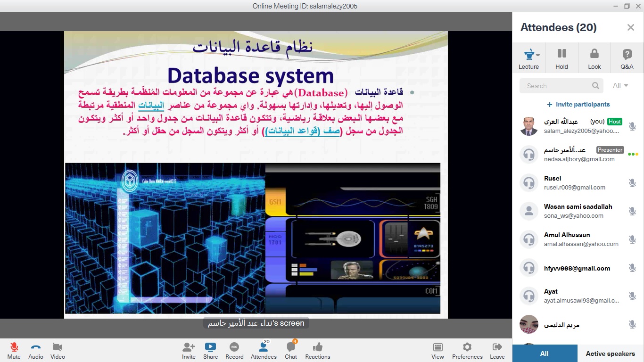Screen dimensions: 644x362
Task: Toggle Wasan sami saadallah's microphone
Action: (632, 211)
